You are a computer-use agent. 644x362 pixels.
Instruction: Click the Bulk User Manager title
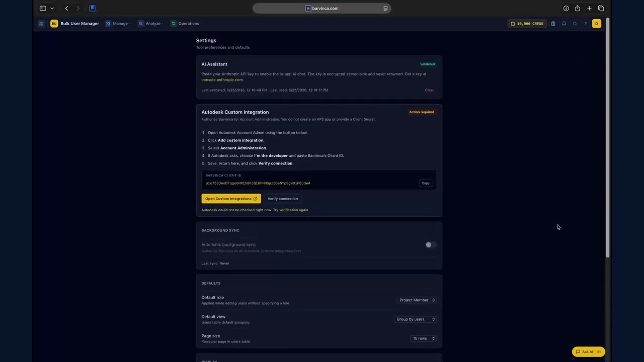(x=79, y=24)
